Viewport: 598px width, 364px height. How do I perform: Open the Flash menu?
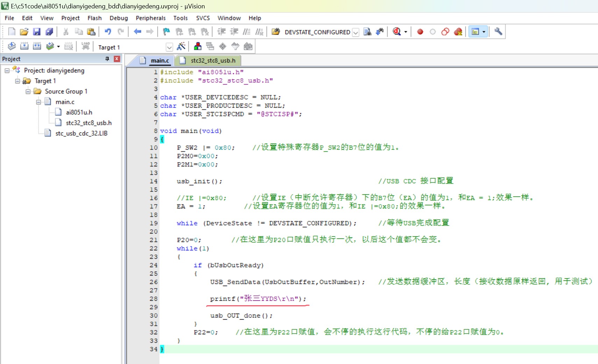coord(94,18)
